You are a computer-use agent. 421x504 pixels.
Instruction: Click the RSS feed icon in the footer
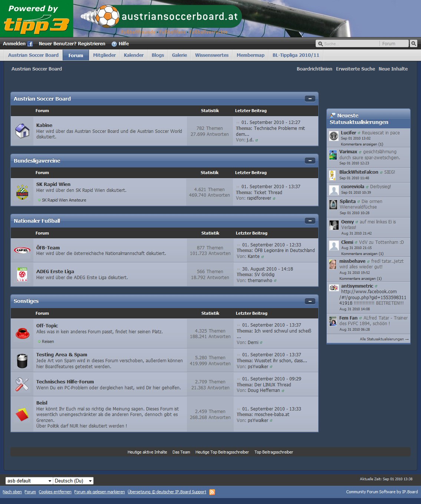212,492
